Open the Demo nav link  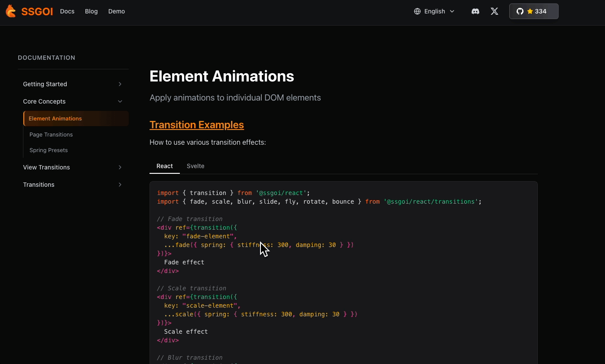(x=117, y=11)
